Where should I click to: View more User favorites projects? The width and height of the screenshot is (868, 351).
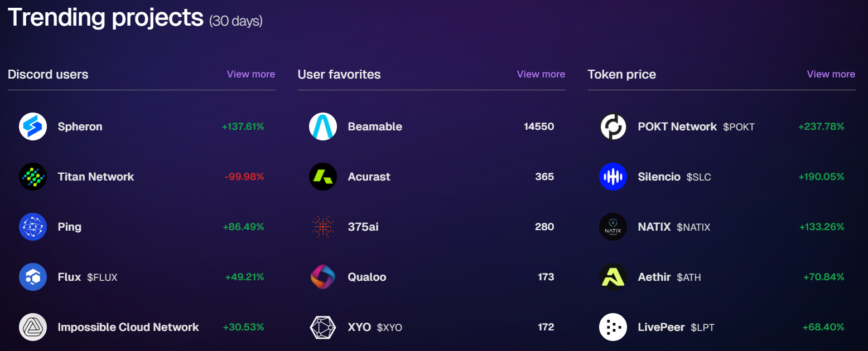(541, 74)
